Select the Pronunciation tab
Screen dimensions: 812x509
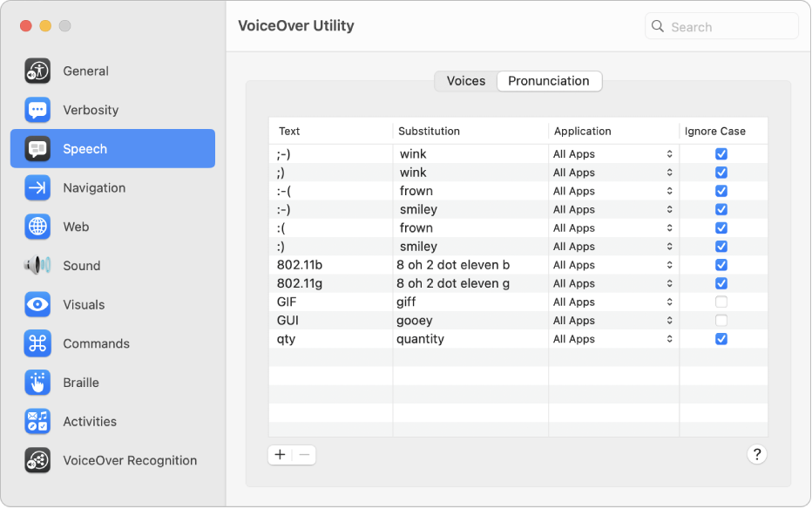(x=549, y=81)
